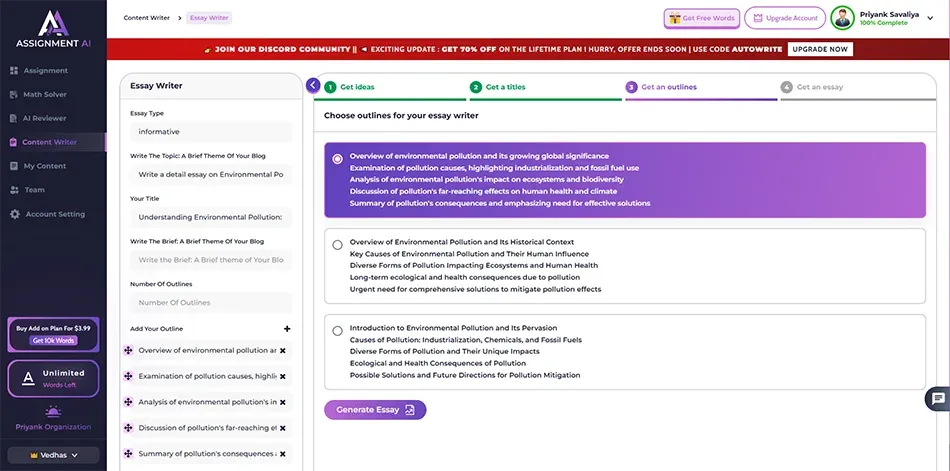Switch to the 'Get a titles' step

click(x=505, y=87)
